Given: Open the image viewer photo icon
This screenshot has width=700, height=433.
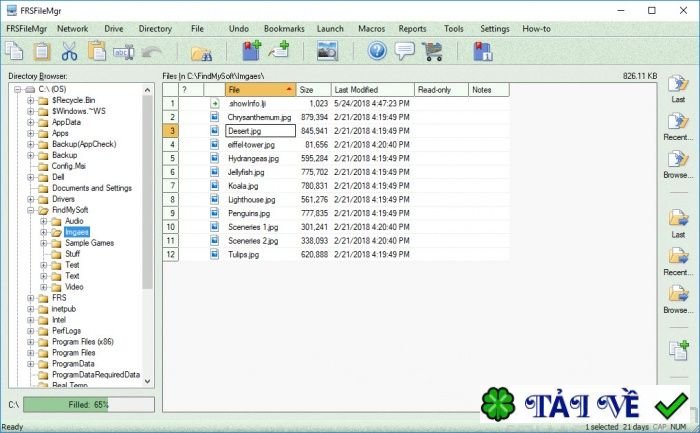Looking at the screenshot, I should coord(327,51).
